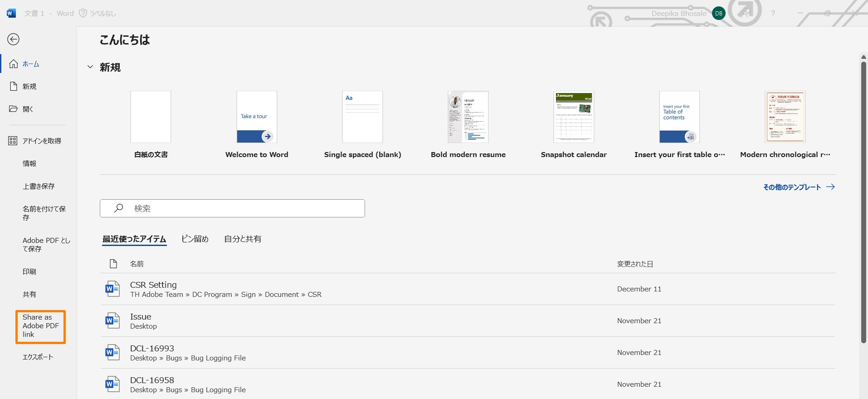Open Insert your first table of contents template
Viewport: 868px width, 399px height.
(x=679, y=125)
